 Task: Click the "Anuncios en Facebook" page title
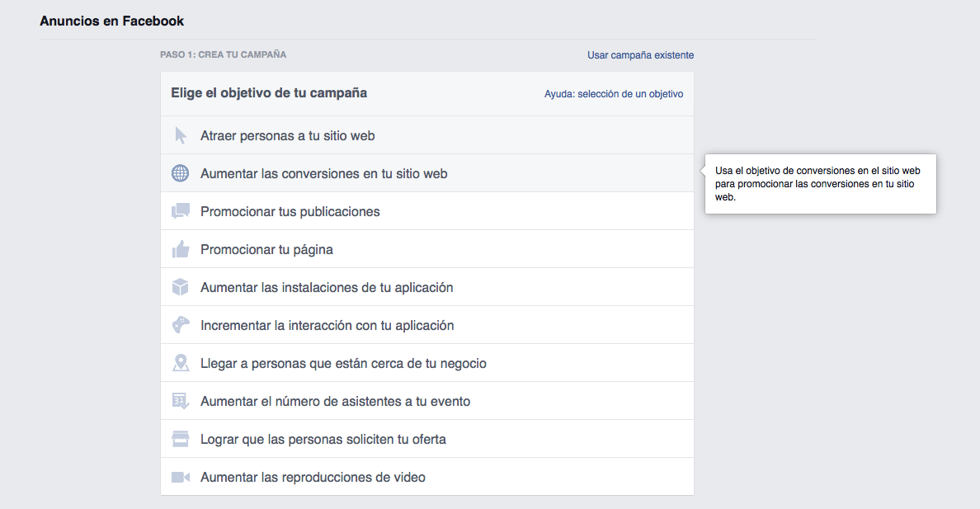112,21
